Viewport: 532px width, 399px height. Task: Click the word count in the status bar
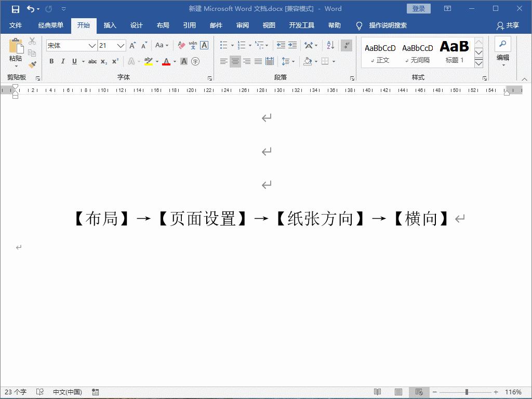pyautogui.click(x=17, y=391)
